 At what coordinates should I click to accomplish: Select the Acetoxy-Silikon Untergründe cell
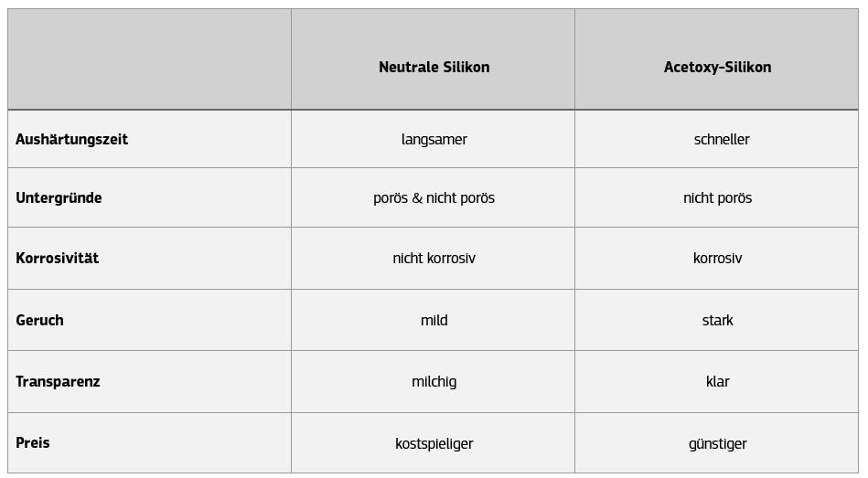[x=717, y=198]
